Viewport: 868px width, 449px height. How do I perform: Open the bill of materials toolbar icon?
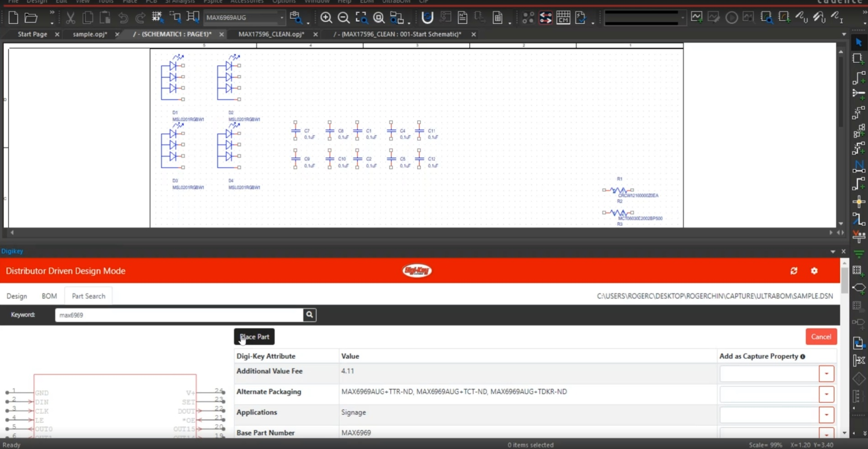498,18
